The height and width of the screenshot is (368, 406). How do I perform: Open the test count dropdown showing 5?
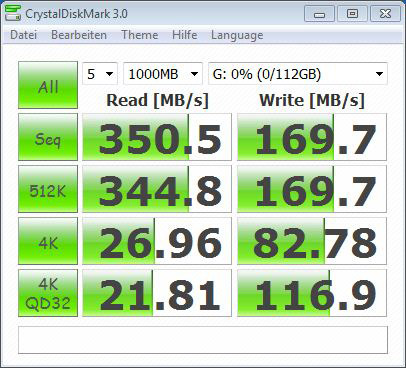click(x=100, y=74)
